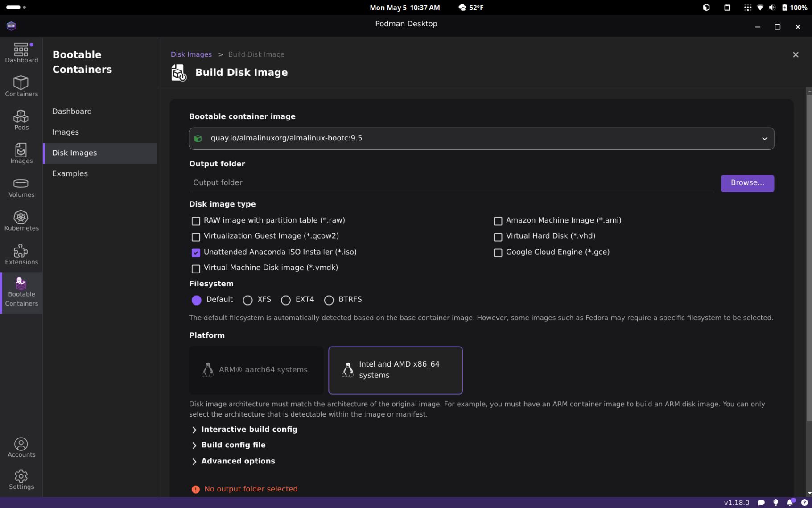This screenshot has width=812, height=508.
Task: Open the Settings page
Action: [x=21, y=480]
